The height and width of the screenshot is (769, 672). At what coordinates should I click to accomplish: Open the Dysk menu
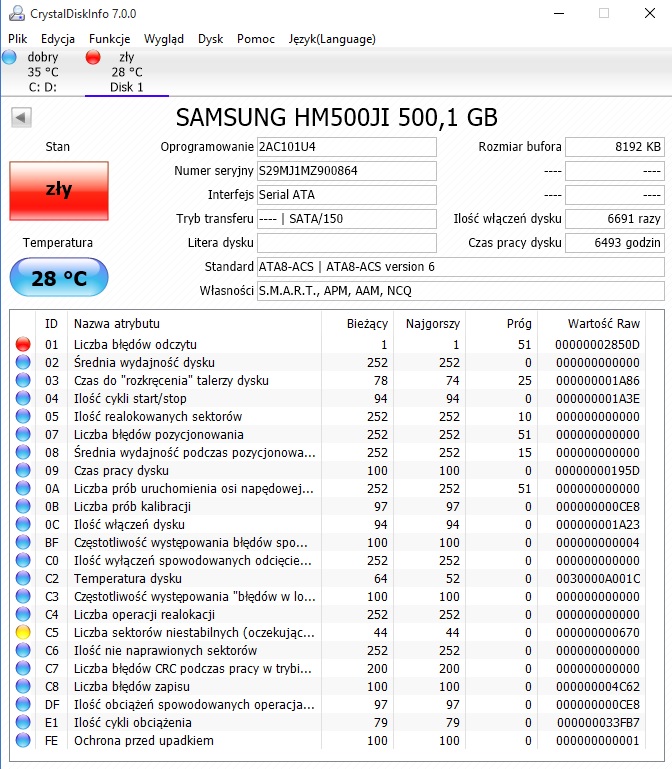coord(210,39)
